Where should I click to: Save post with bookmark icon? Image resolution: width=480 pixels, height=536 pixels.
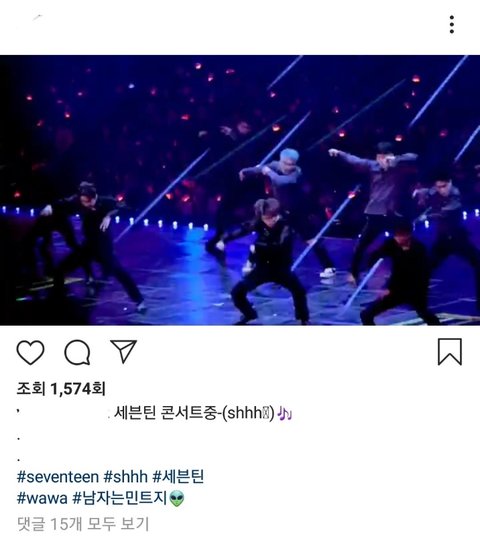point(450,352)
